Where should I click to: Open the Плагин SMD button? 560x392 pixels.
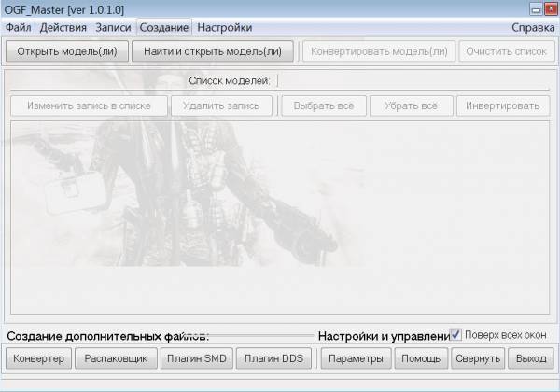pyautogui.click(x=197, y=358)
